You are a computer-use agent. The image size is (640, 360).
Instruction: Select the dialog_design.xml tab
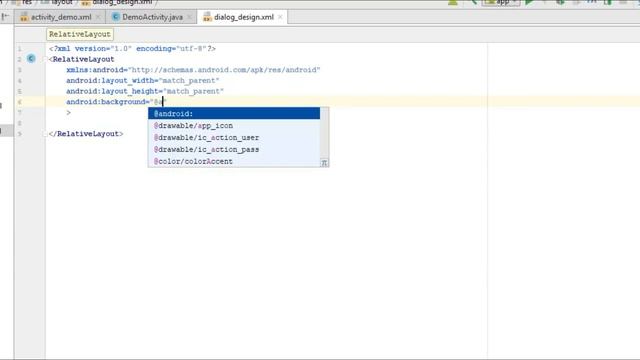pyautogui.click(x=243, y=17)
